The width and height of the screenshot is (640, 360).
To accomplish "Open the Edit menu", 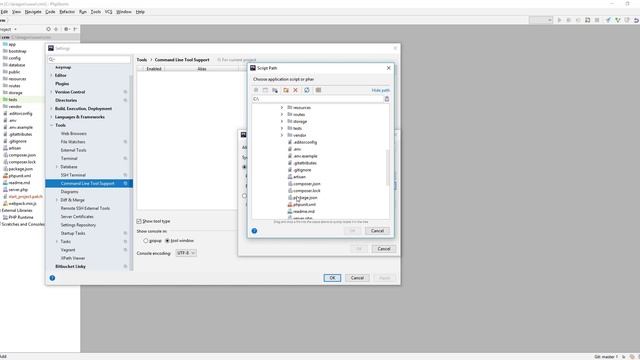I will point(4,12).
